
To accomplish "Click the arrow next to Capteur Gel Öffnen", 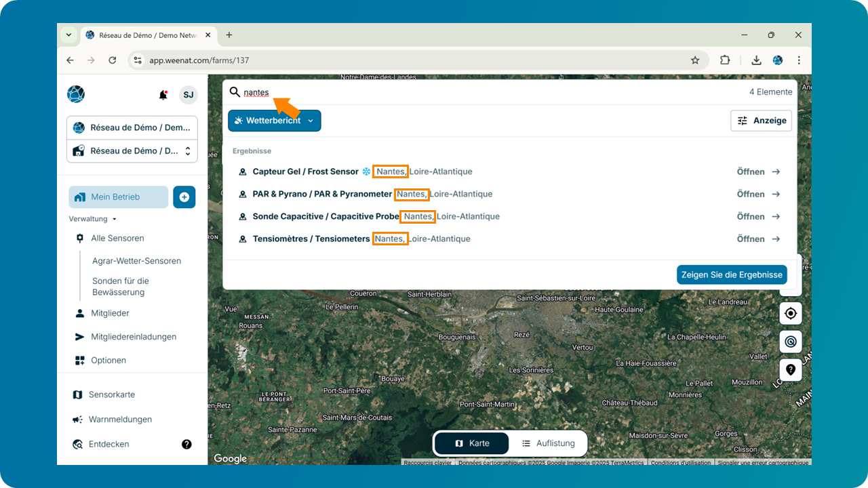I will click(x=776, y=171).
